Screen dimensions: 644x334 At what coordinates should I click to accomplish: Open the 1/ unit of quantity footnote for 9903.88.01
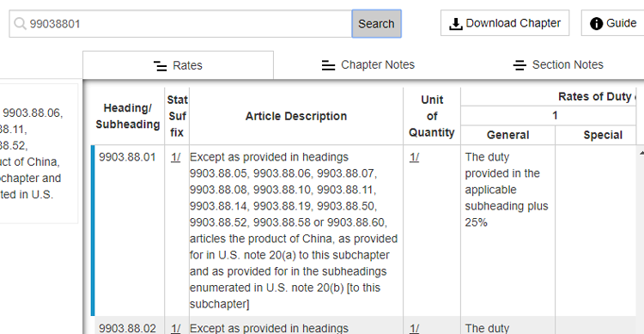[415, 157]
